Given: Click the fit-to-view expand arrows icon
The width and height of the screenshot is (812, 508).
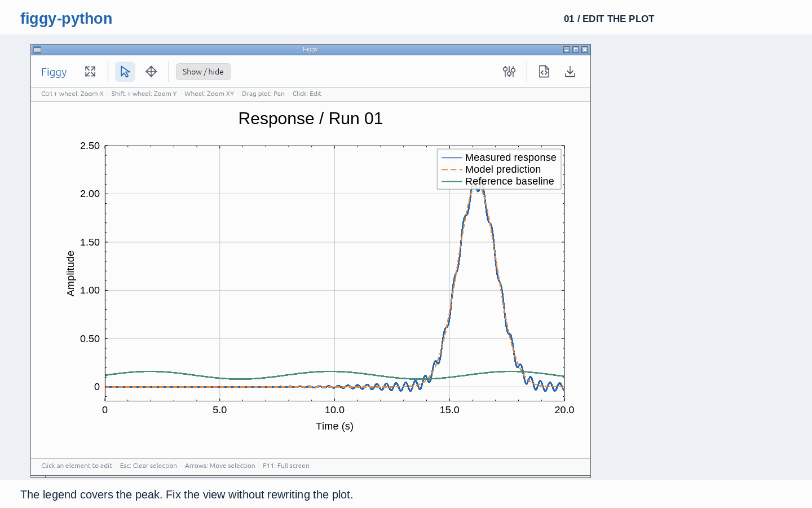Looking at the screenshot, I should [90, 72].
